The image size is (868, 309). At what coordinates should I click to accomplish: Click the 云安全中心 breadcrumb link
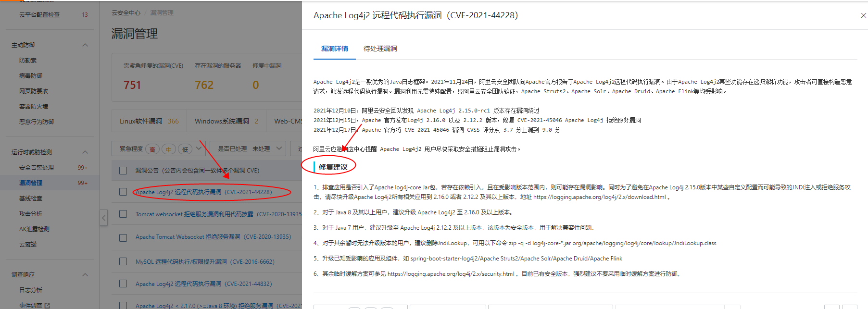click(x=126, y=13)
